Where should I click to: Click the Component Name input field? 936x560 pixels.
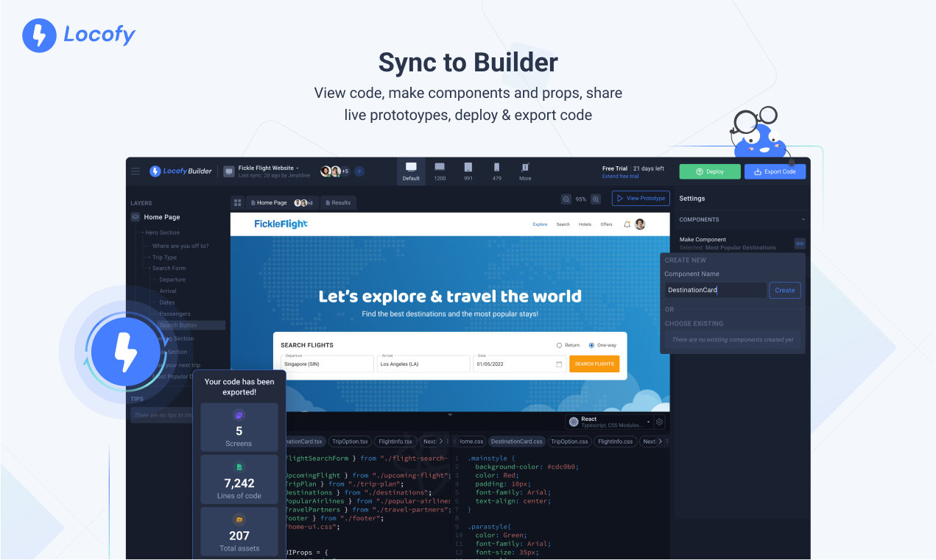click(716, 290)
